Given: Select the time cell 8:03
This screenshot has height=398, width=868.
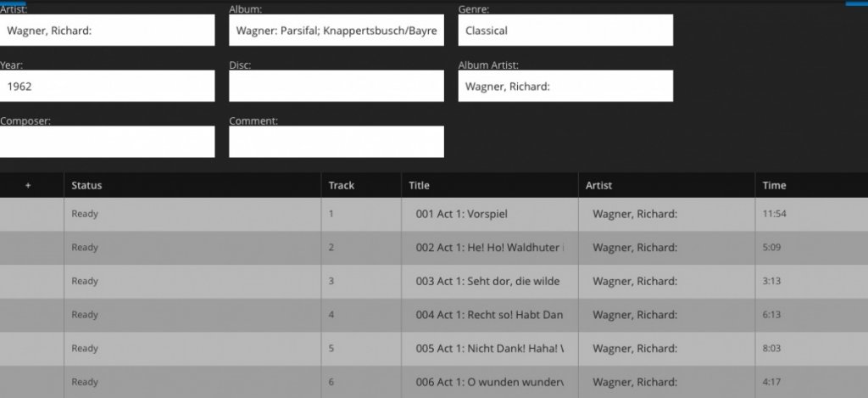Looking at the screenshot, I should click(811, 349).
